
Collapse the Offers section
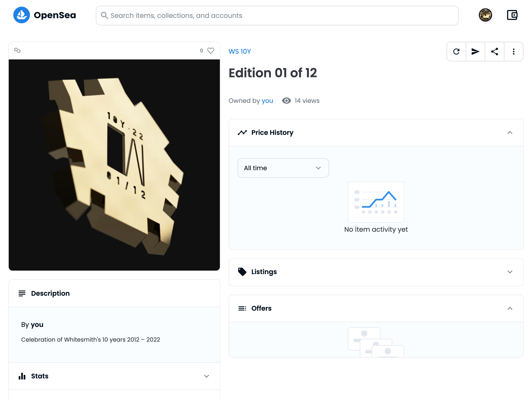point(510,308)
